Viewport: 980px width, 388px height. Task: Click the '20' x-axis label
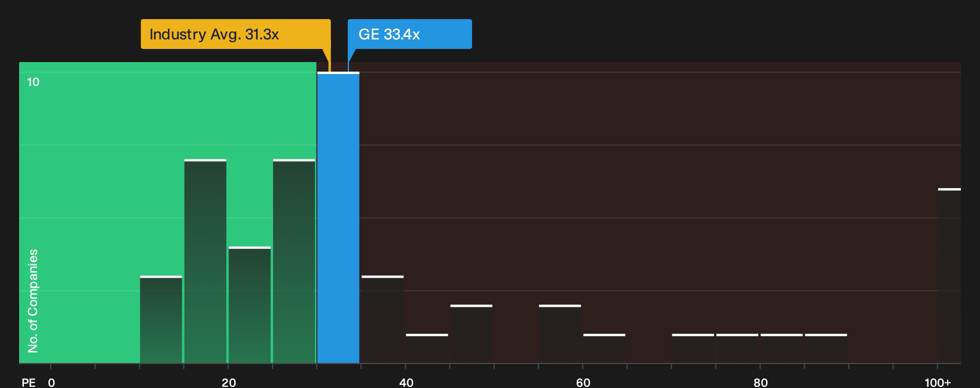(228, 382)
